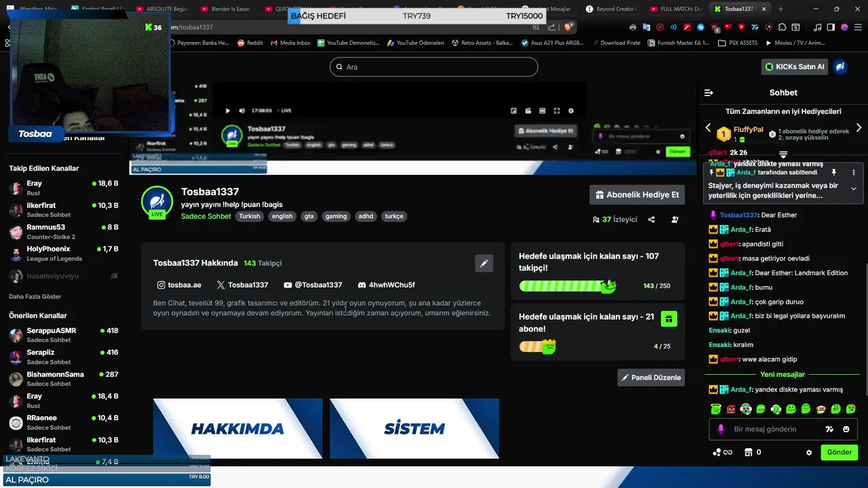Image resolution: width=868 pixels, height=488 pixels.
Task: Open pinned message three-dot menu
Action: 854,173
